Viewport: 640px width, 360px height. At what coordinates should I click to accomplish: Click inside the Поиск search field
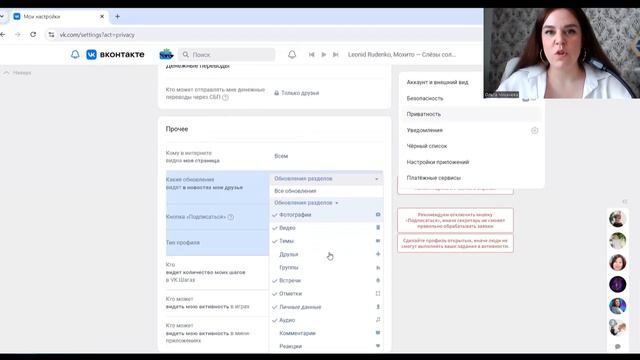click(x=227, y=54)
